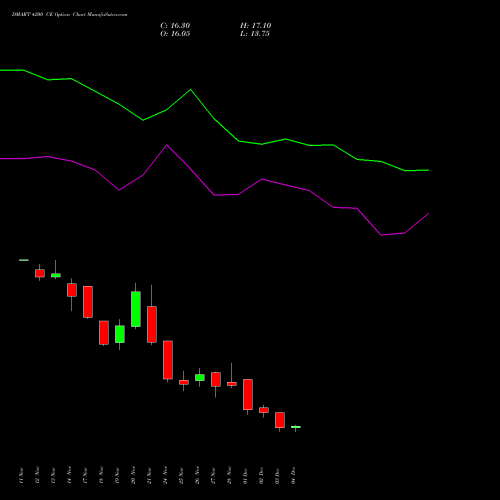Select the tall green candle on 20 Nov

click(136, 309)
